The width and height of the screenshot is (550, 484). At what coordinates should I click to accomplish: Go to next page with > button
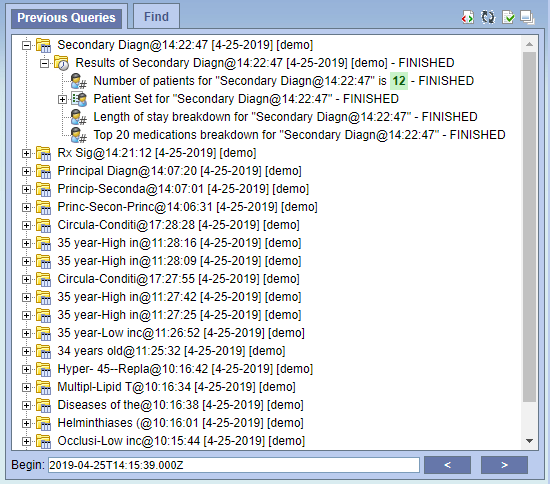click(504, 465)
